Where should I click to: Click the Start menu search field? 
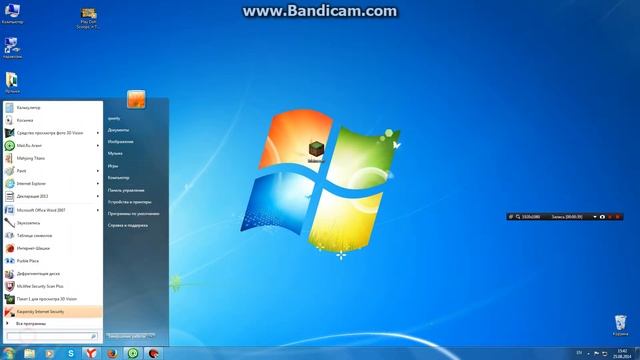52,336
